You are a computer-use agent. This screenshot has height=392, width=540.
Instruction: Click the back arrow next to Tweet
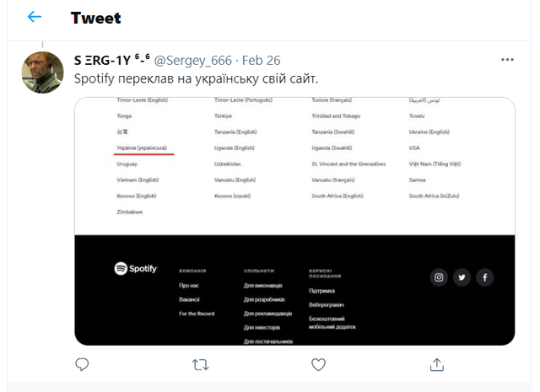[x=35, y=17]
